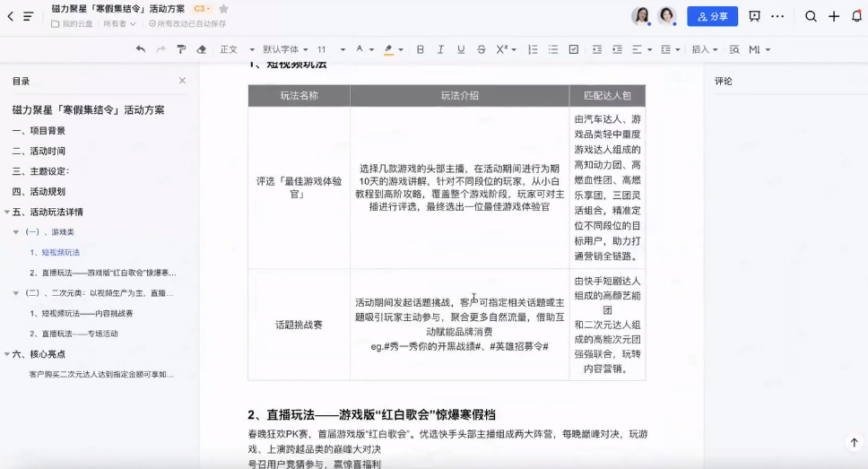868x469 pixels.
Task: Collapse （一）、游戏类 outline node
Action: pos(16,232)
